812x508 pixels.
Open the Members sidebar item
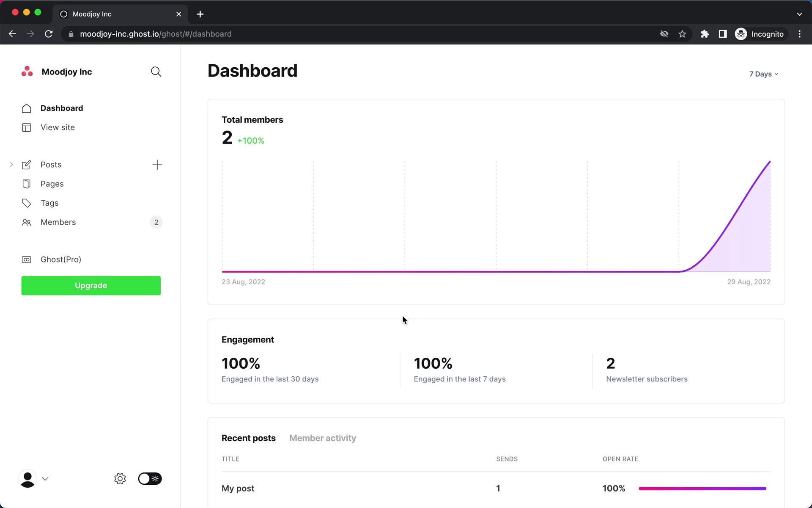[58, 222]
